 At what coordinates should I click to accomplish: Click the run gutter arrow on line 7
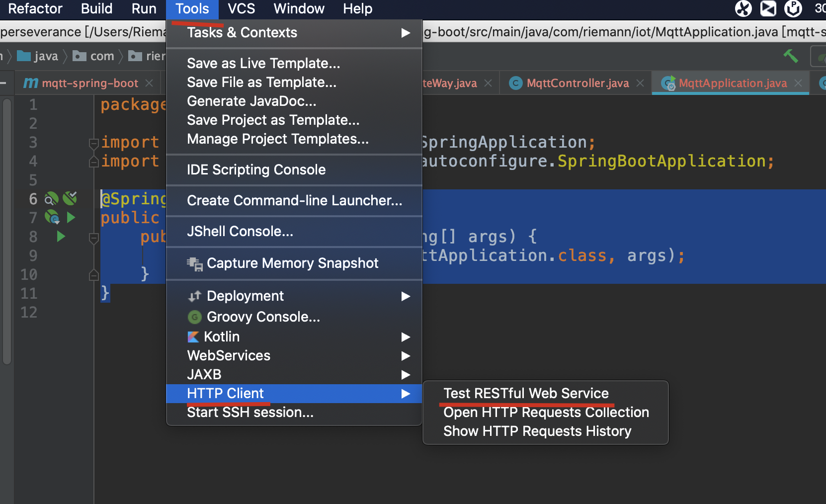click(71, 217)
